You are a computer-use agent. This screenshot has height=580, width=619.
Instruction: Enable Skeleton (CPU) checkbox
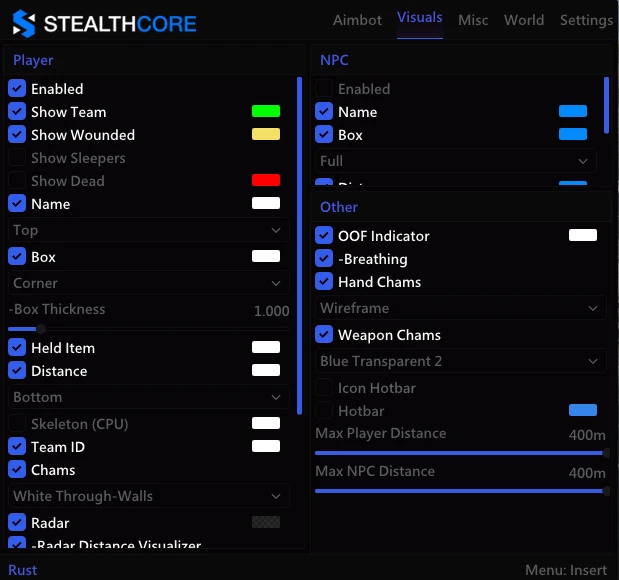pyautogui.click(x=17, y=423)
